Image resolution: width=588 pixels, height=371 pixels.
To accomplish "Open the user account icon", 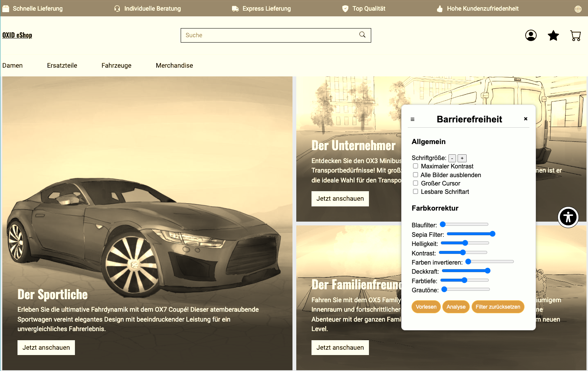I will 531,35.
